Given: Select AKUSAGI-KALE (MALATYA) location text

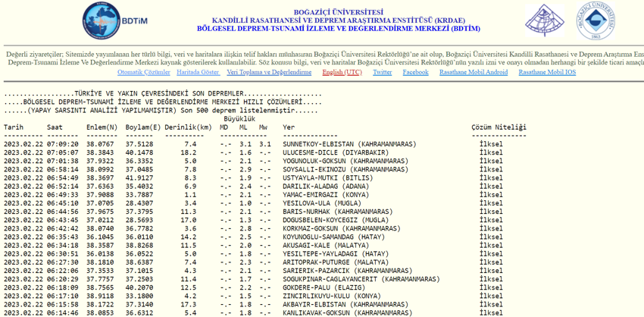Looking at the screenshot, I should point(326,245).
